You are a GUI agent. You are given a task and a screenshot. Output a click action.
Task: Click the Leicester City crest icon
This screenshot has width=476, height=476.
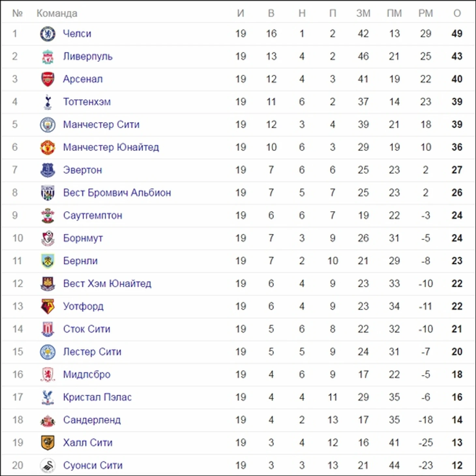(x=48, y=352)
